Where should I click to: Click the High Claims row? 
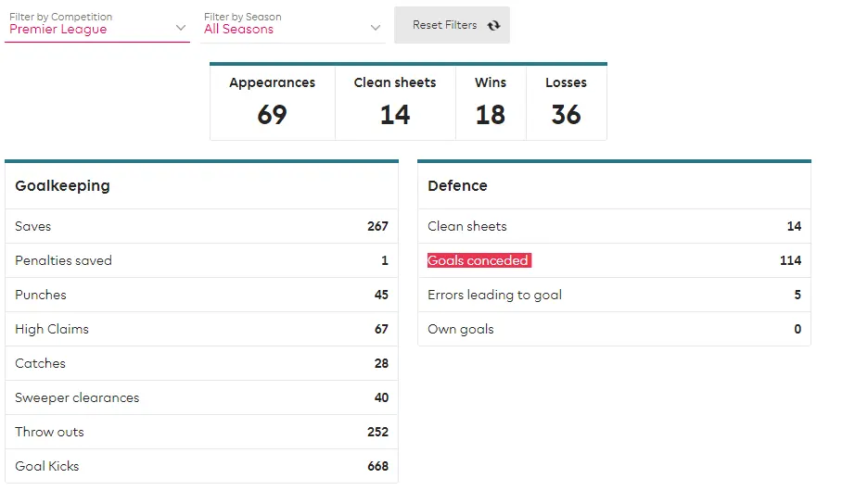coord(201,329)
